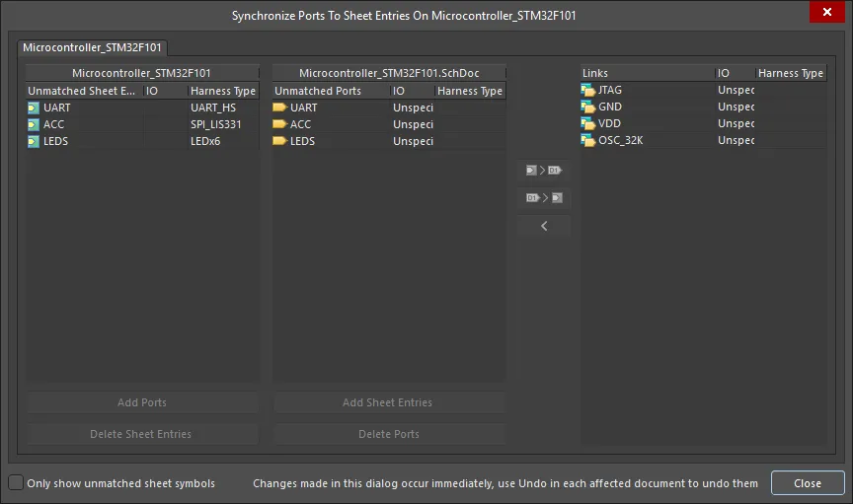Click IO header in Unmatched Ports list
853x504 pixels.
point(413,91)
